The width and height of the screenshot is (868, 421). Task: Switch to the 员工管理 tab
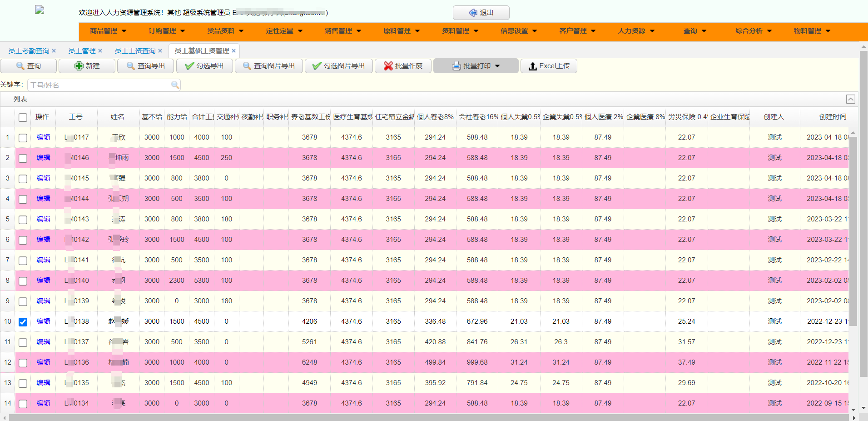click(x=82, y=51)
